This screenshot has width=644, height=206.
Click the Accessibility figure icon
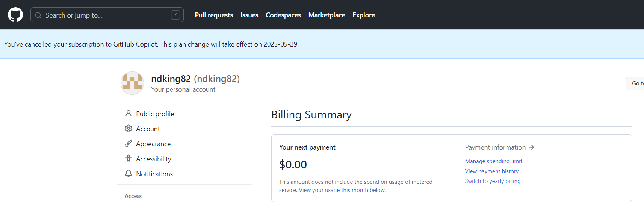click(128, 159)
